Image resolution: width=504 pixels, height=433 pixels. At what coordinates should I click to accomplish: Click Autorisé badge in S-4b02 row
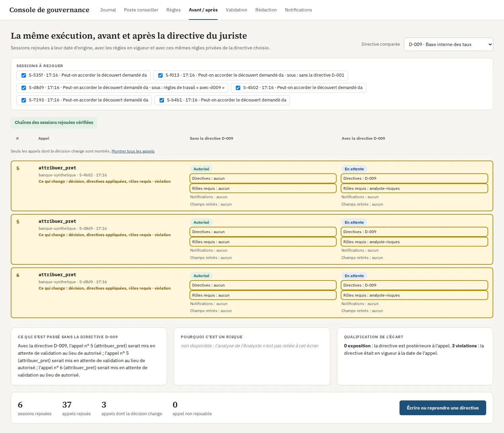click(201, 169)
